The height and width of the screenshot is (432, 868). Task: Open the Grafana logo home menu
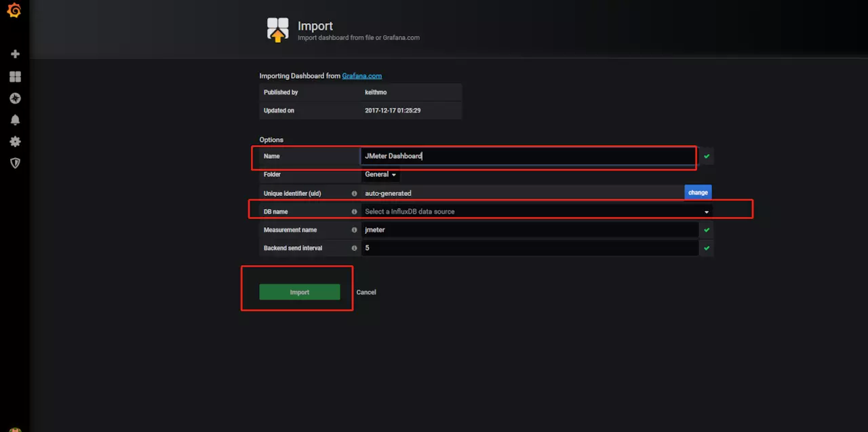[x=14, y=11]
